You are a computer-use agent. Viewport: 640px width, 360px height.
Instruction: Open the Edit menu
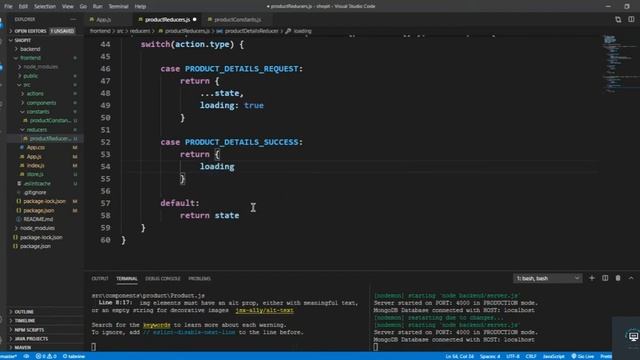[23, 7]
